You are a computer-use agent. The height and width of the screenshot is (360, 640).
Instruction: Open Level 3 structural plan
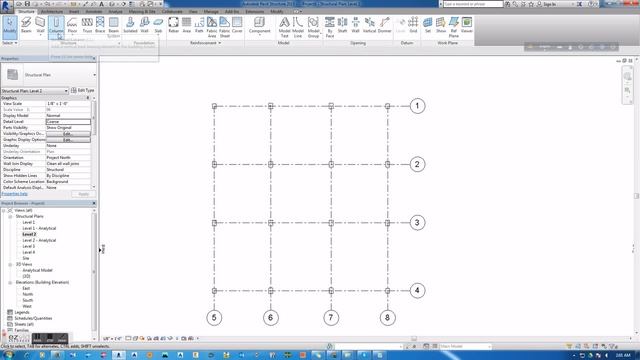[x=29, y=246]
